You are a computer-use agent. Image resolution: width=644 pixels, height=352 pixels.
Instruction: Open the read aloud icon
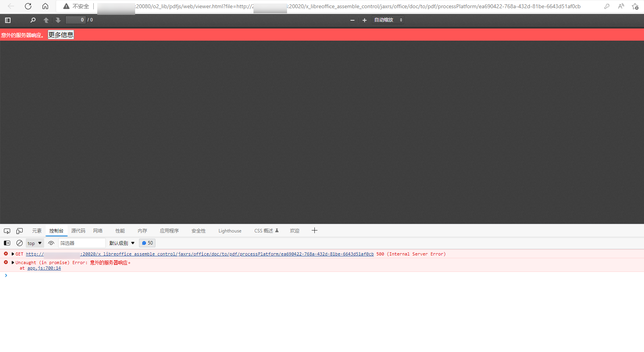[x=621, y=6]
